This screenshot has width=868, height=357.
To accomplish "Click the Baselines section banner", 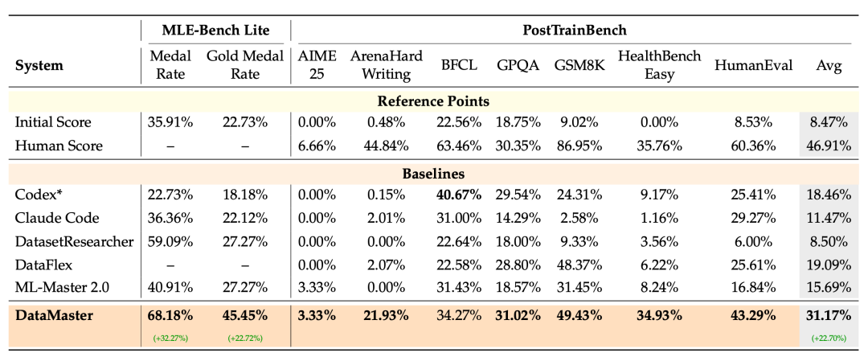I will (433, 174).
